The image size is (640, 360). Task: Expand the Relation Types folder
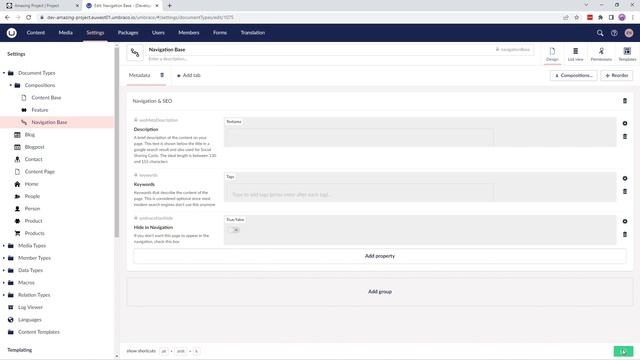coord(4,295)
